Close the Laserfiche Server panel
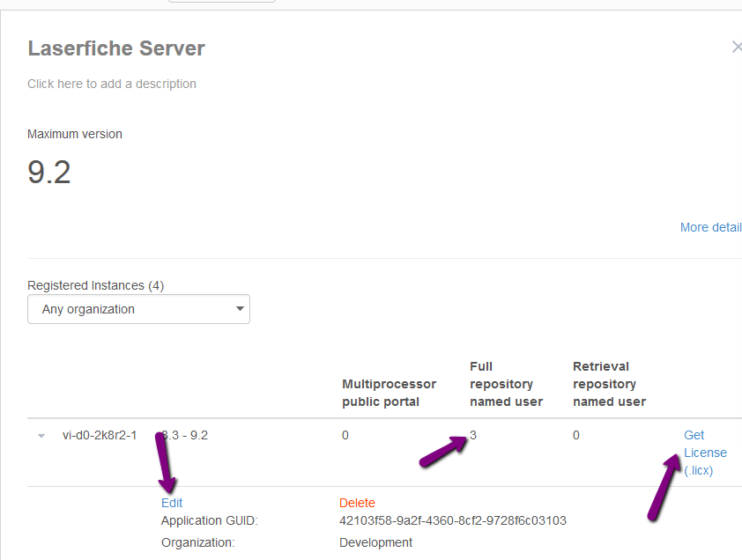 (x=737, y=47)
